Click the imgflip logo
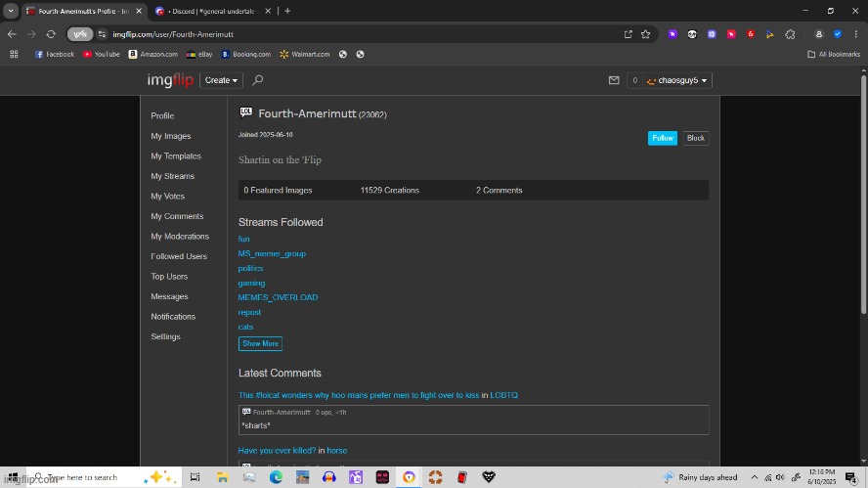The width and height of the screenshot is (868, 488). click(170, 80)
